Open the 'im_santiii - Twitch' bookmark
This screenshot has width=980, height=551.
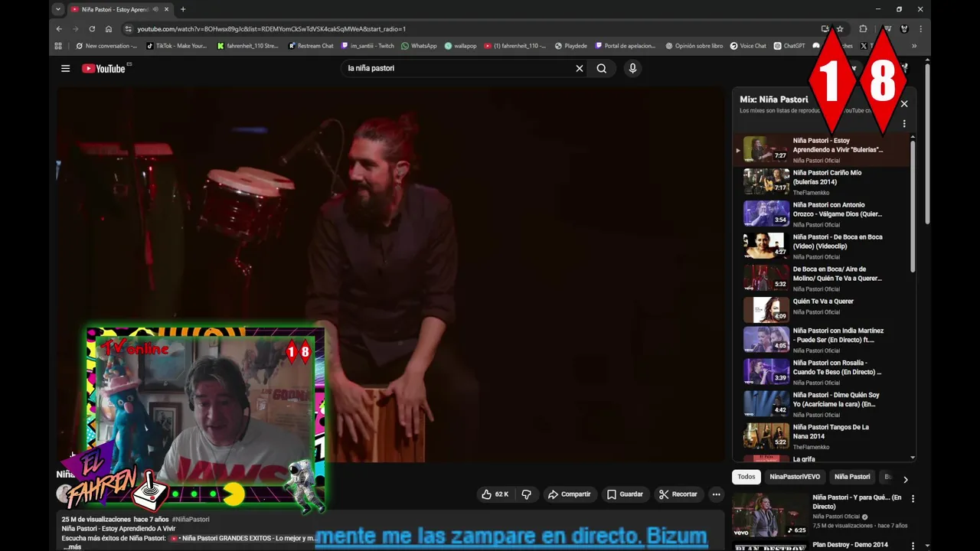click(367, 46)
